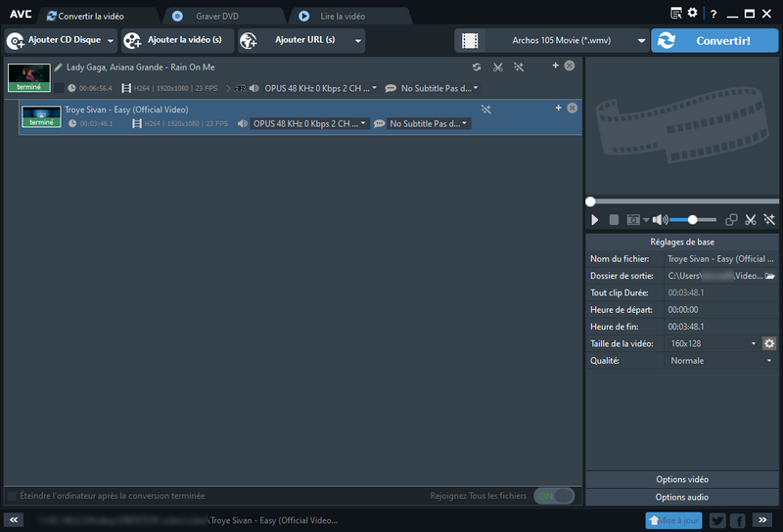Play the preview video
This screenshot has width=783, height=532.
(x=595, y=220)
